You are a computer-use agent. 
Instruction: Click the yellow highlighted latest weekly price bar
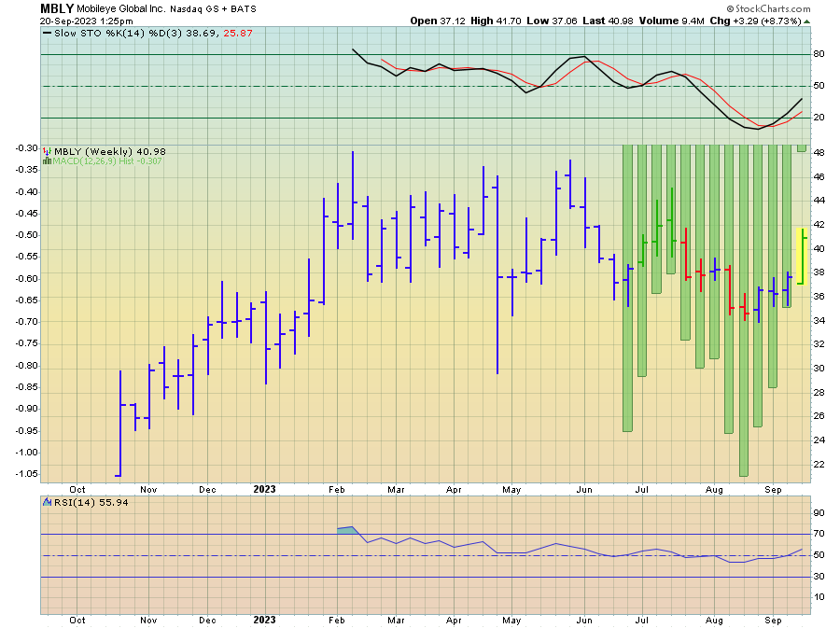[x=802, y=255]
